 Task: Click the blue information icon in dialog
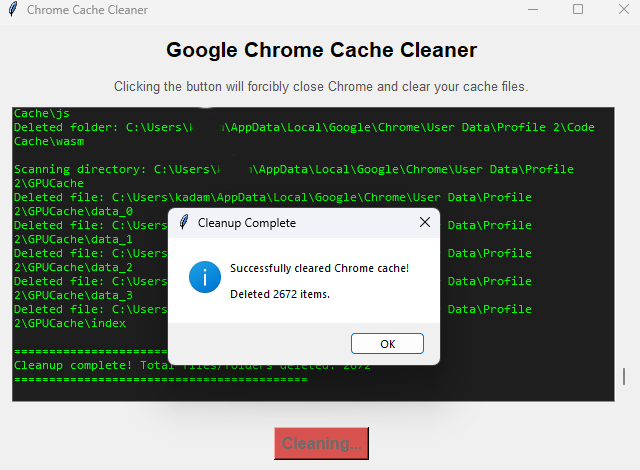(204, 278)
